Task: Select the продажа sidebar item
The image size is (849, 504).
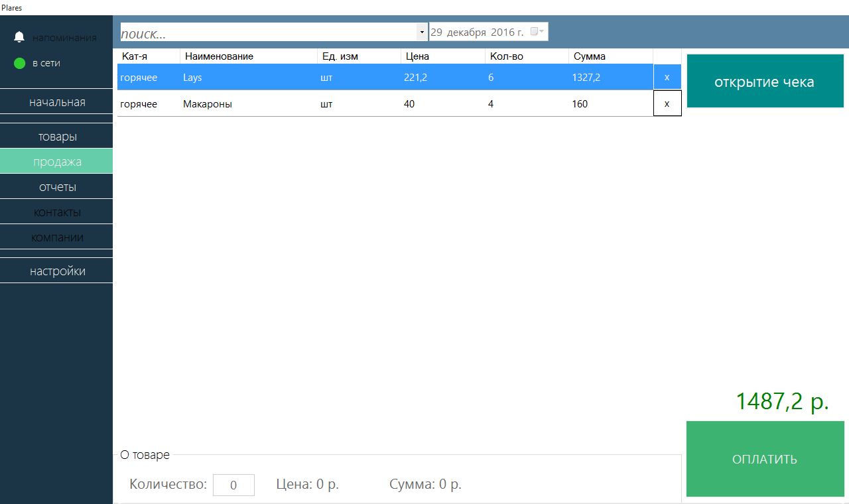Action: (57, 162)
